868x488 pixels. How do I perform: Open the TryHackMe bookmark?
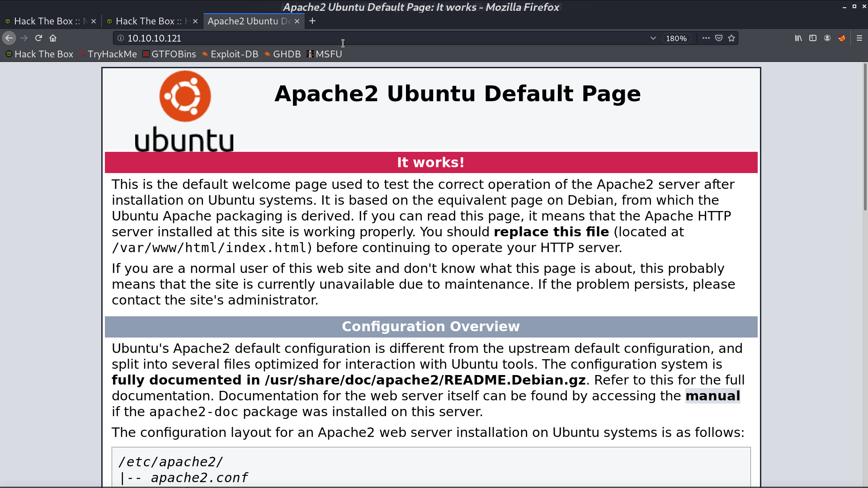click(x=108, y=54)
